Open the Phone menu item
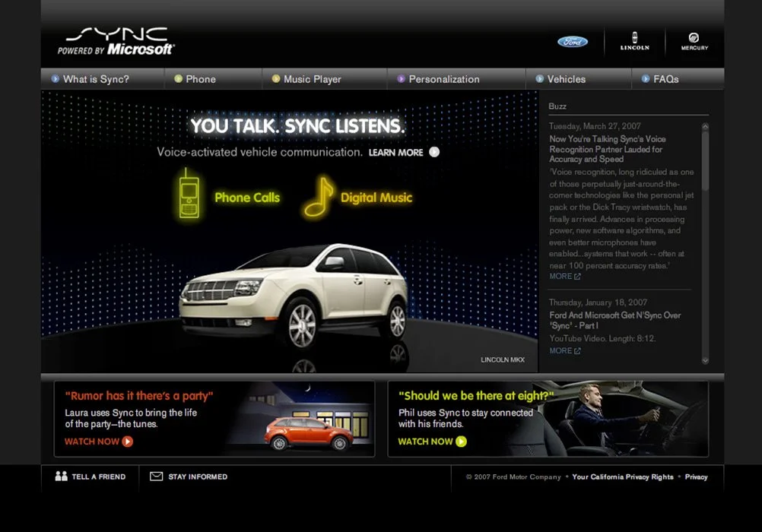This screenshot has width=762, height=532. point(201,79)
